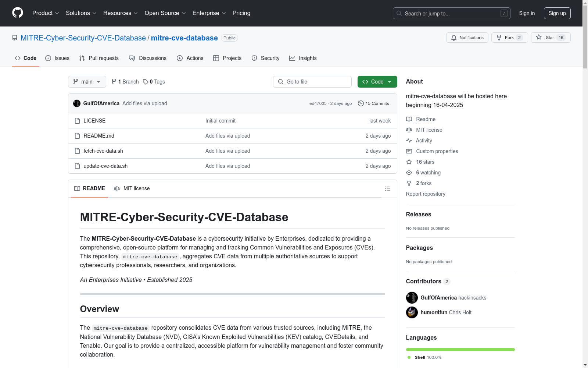This screenshot has height=368, width=588.
Task: Open the Pull requests tab
Action: [x=99, y=58]
